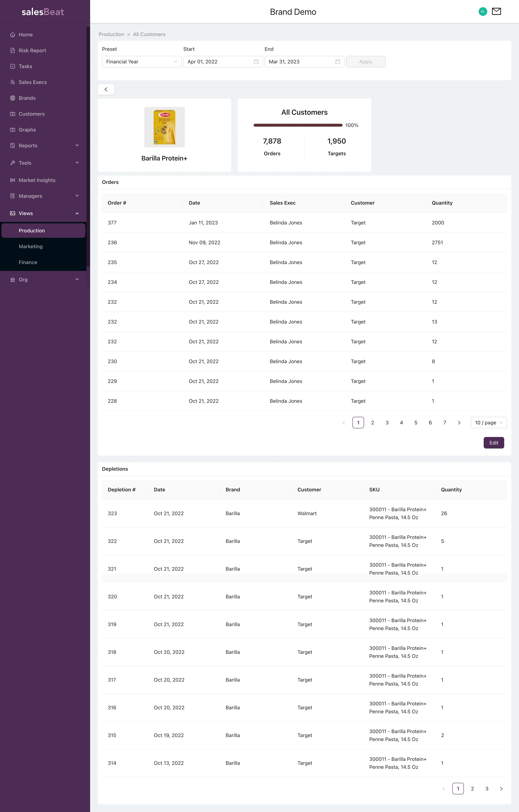Expand the Reports sidebar menu
Screen dimensions: 519x812
click(x=77, y=146)
